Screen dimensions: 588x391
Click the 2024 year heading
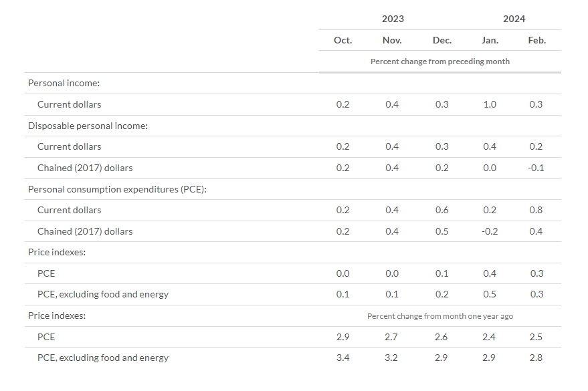pos(514,19)
